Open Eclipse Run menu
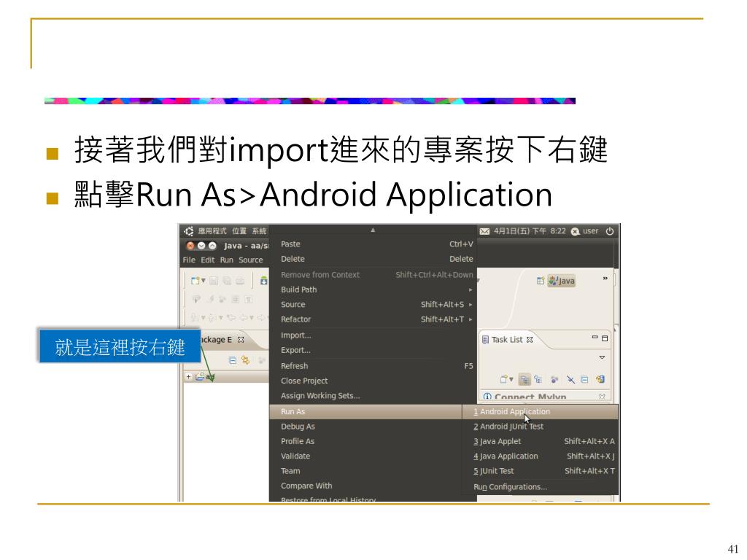The height and width of the screenshot is (560, 747). (226, 260)
